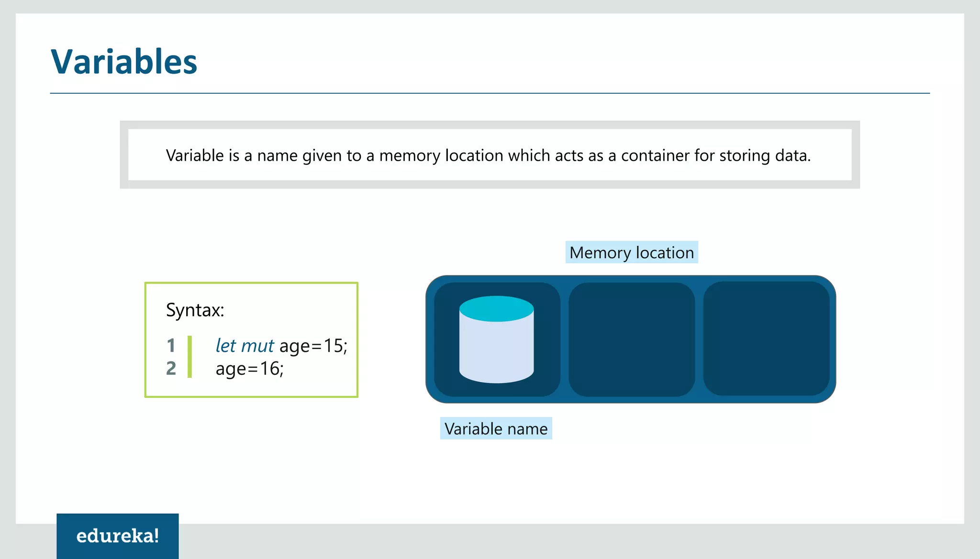Viewport: 980px width, 559px height.
Task: Click "age=16;" on the second code line
Action: pyautogui.click(x=249, y=369)
